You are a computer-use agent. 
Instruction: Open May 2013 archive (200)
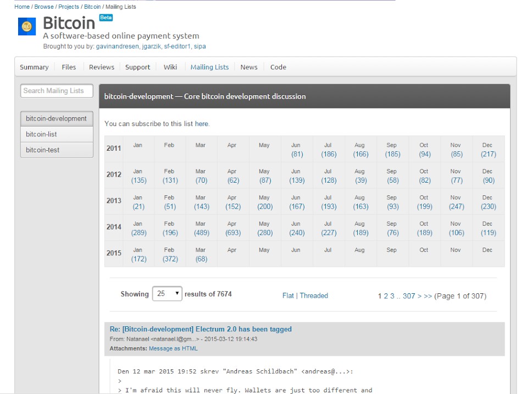(265, 206)
